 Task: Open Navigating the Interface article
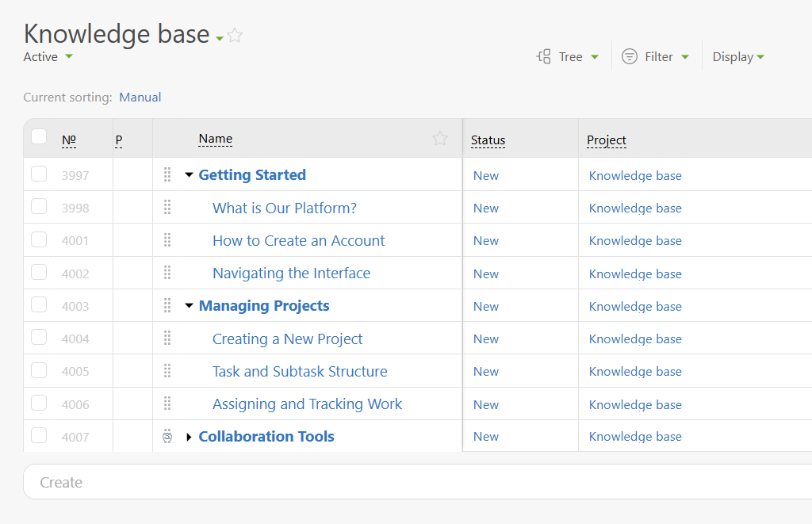pyautogui.click(x=291, y=273)
